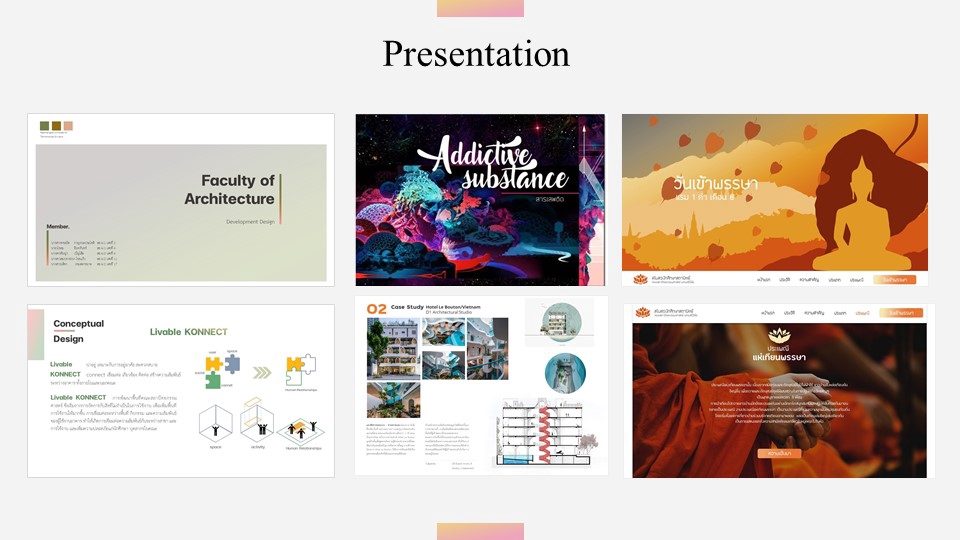
Task: Click the orange button in Buddha banner navbar
Action: point(894,280)
